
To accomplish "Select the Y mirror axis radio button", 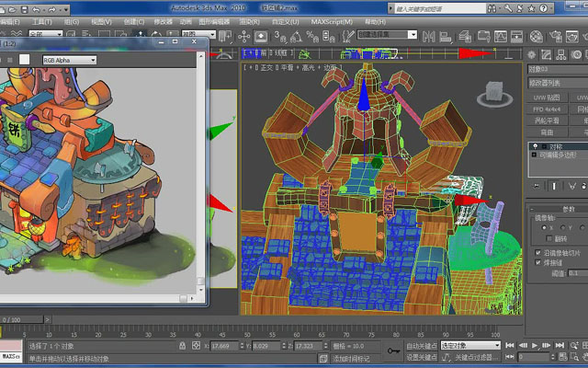I will coord(562,227).
